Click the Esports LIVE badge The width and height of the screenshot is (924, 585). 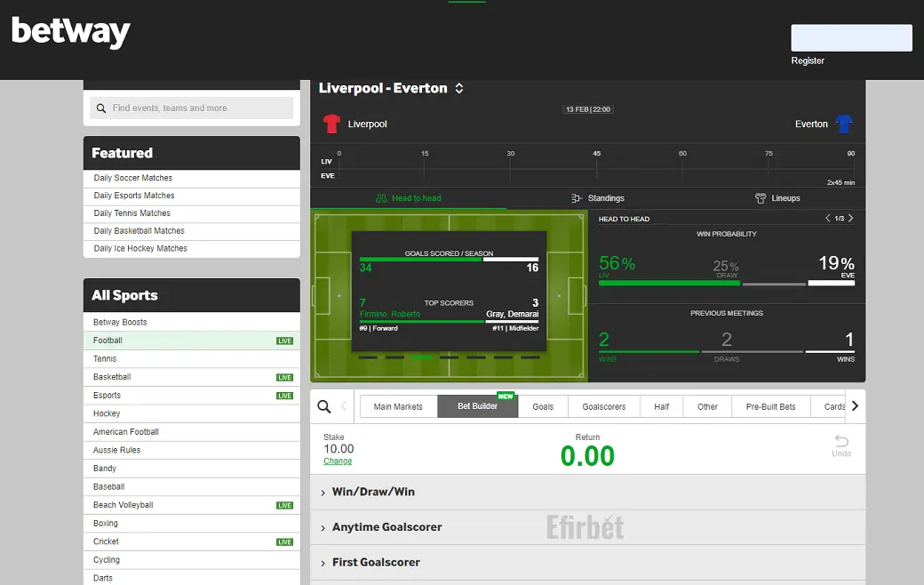284,396
